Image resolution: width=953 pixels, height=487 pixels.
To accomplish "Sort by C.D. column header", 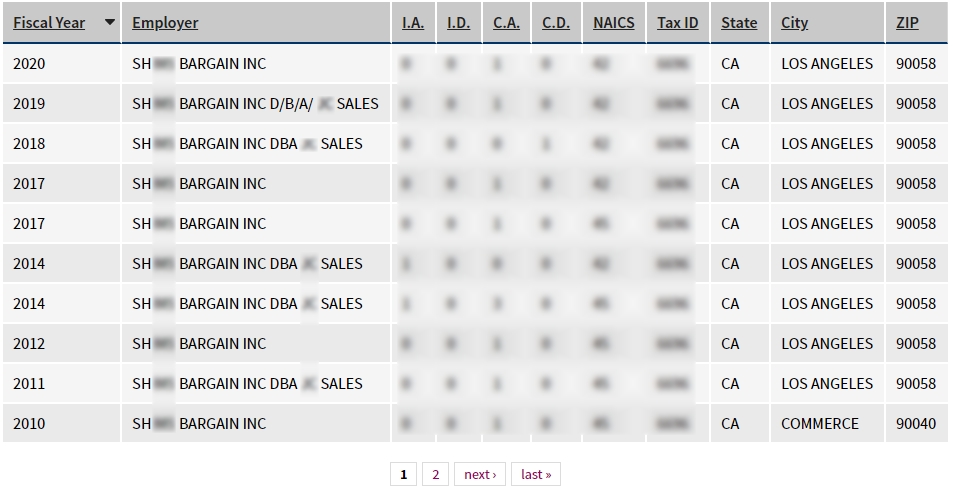I will tap(556, 22).
